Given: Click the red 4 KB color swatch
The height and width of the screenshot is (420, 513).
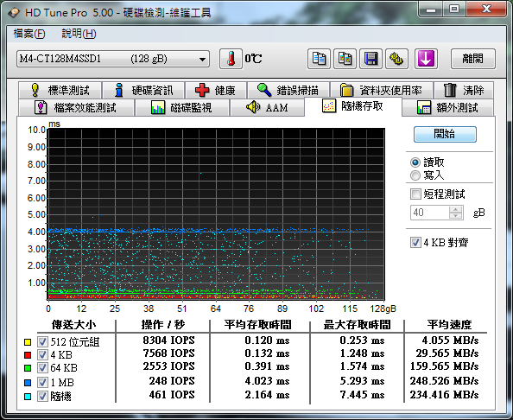Looking at the screenshot, I should point(28,355).
